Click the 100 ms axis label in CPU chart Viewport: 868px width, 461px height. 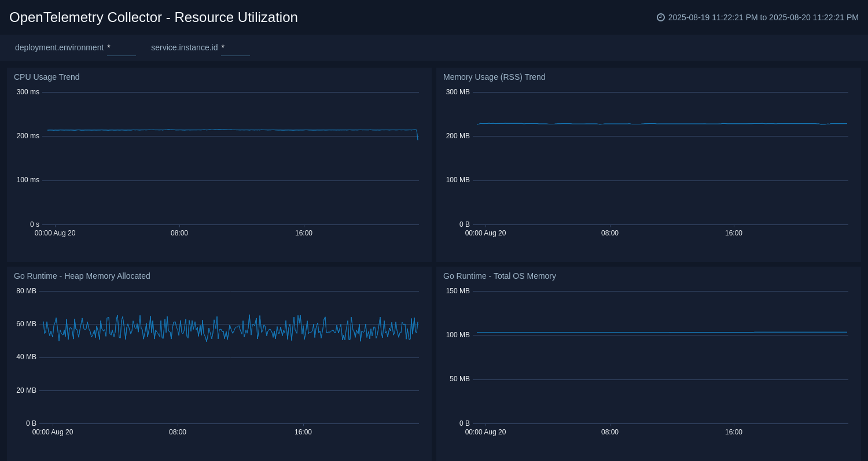pos(28,180)
